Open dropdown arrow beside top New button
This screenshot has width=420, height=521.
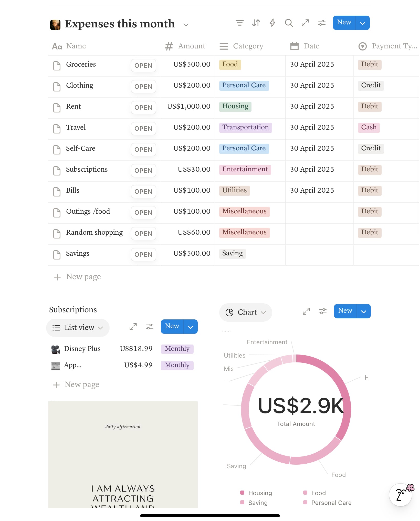pyautogui.click(x=363, y=23)
